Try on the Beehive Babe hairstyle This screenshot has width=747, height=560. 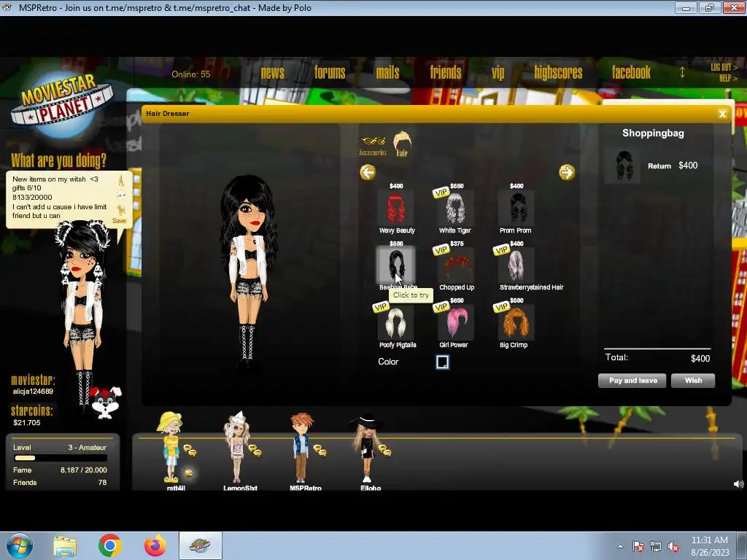(x=395, y=265)
